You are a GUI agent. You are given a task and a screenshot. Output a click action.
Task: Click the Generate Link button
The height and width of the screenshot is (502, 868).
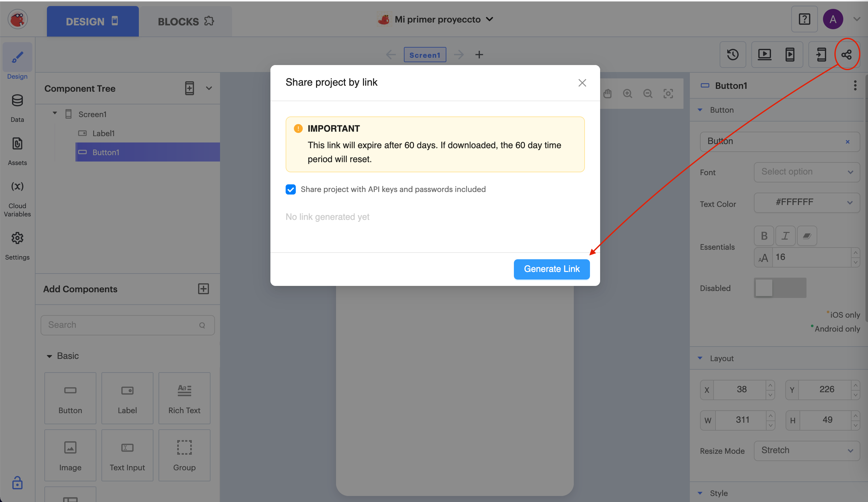point(551,269)
